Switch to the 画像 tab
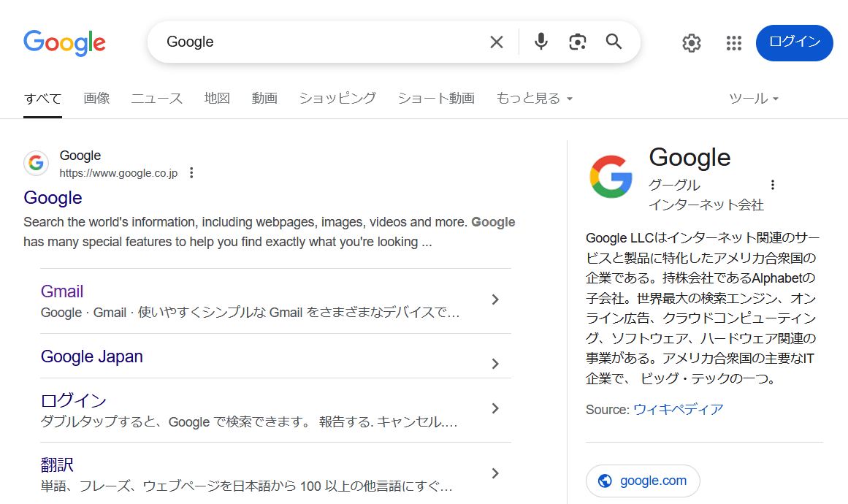 click(97, 99)
